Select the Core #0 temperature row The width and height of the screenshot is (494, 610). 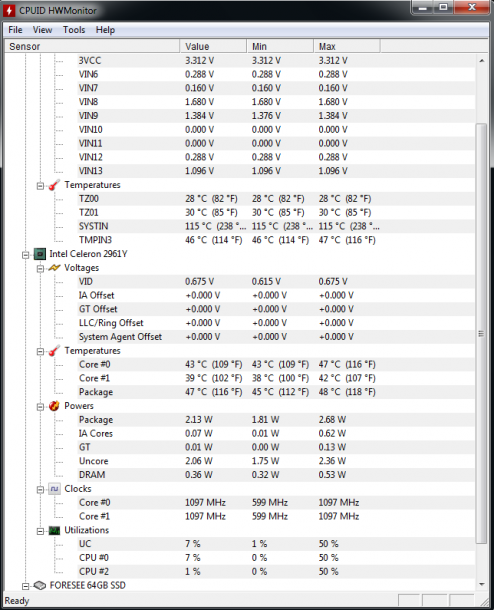pos(276,365)
